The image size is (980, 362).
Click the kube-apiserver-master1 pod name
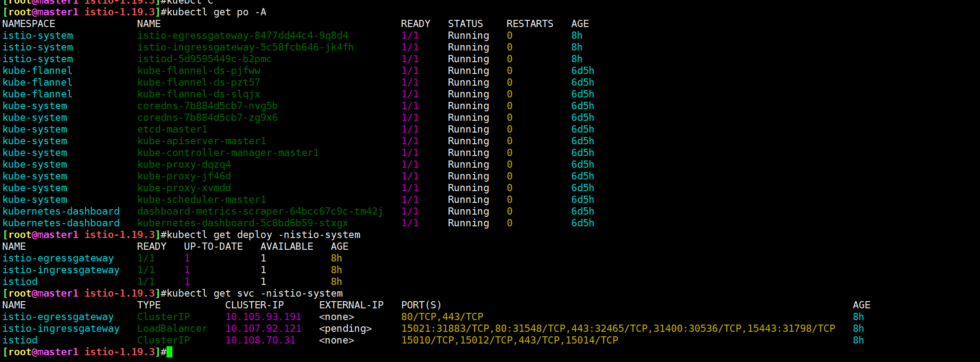click(202, 141)
